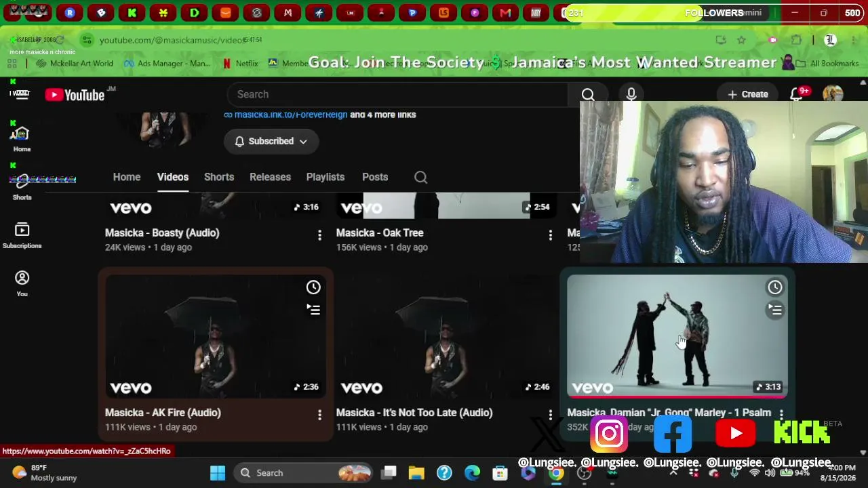Open Subscriptions in the YouTube sidebar

(x=22, y=235)
